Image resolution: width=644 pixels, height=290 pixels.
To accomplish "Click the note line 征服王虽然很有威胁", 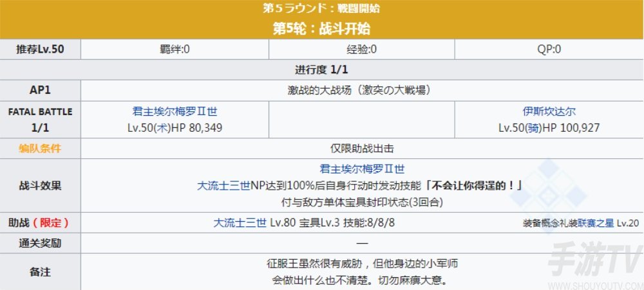I will tap(362, 264).
